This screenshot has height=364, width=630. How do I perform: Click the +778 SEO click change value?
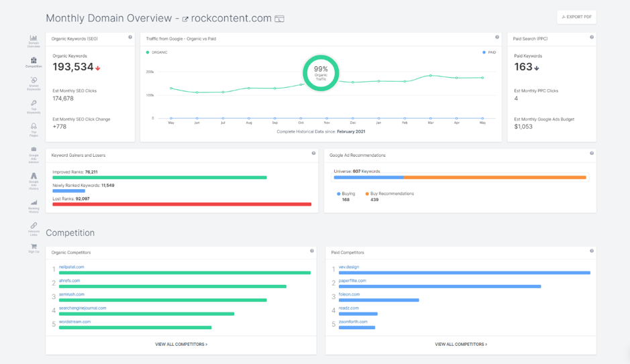tap(60, 127)
